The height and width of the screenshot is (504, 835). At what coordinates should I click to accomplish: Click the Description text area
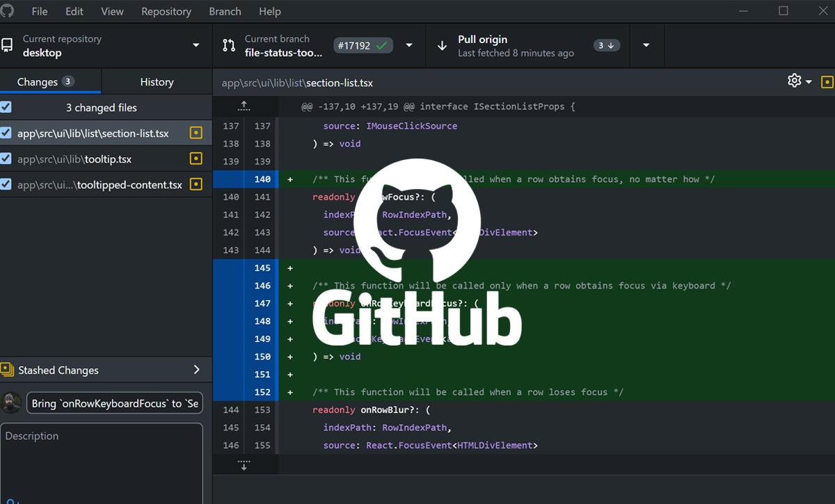tap(102, 463)
